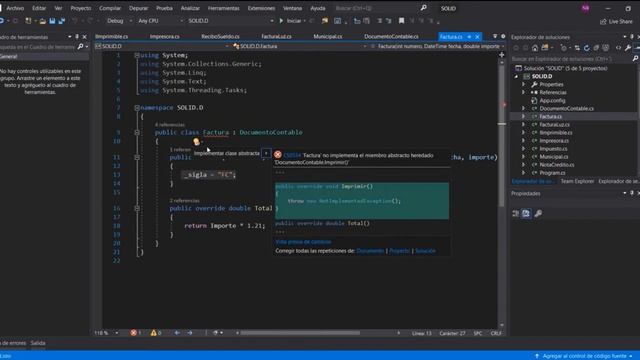Open the Extensiones menu

[x=261, y=8]
